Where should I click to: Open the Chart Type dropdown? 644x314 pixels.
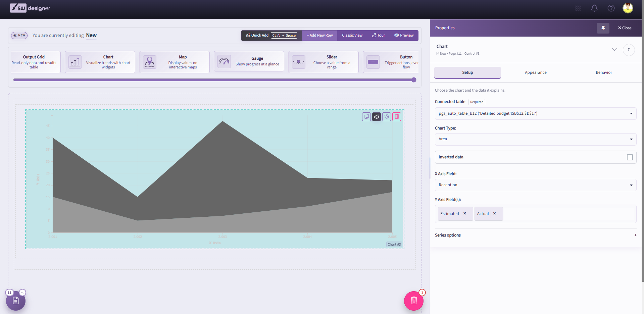pos(536,139)
